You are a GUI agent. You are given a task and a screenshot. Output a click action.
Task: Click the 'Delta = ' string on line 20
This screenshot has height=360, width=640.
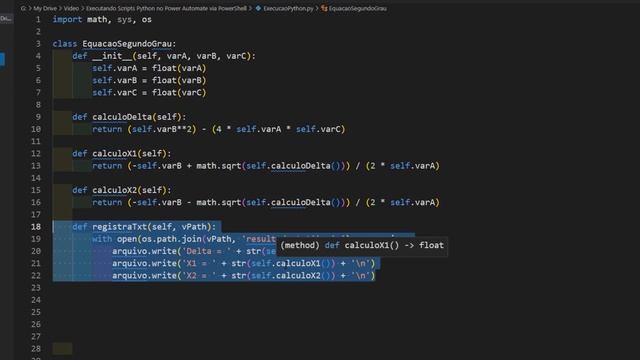click(206, 251)
